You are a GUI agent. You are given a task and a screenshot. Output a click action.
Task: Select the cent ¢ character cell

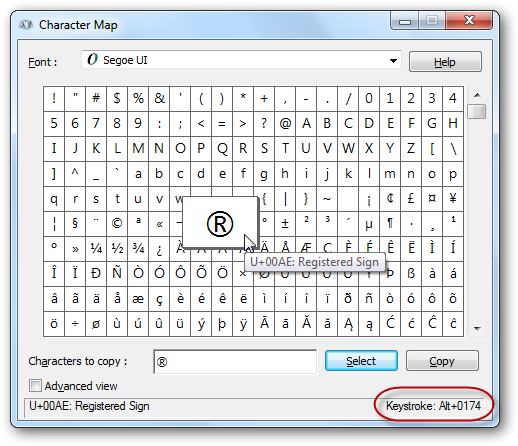click(390, 199)
